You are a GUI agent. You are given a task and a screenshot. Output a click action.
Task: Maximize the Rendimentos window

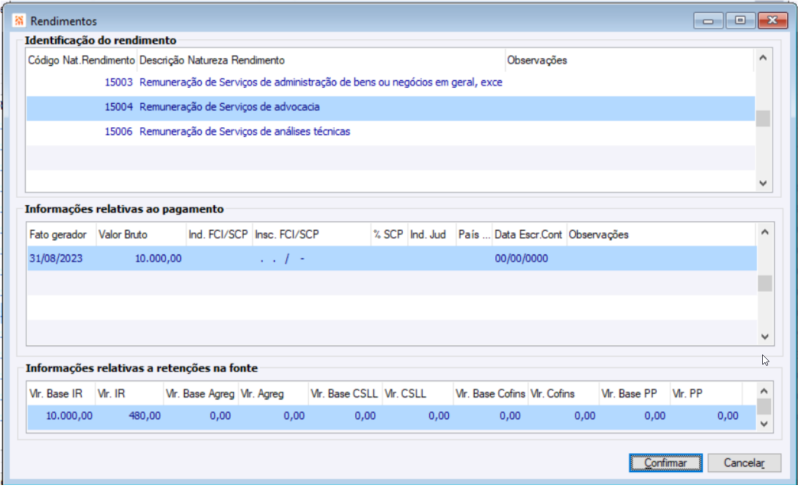740,20
